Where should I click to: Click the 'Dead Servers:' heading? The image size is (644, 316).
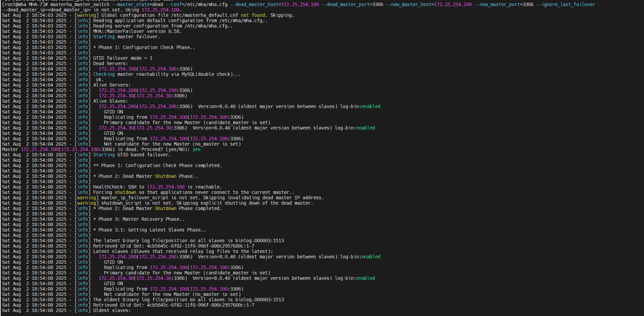pyautogui.click(x=110, y=63)
